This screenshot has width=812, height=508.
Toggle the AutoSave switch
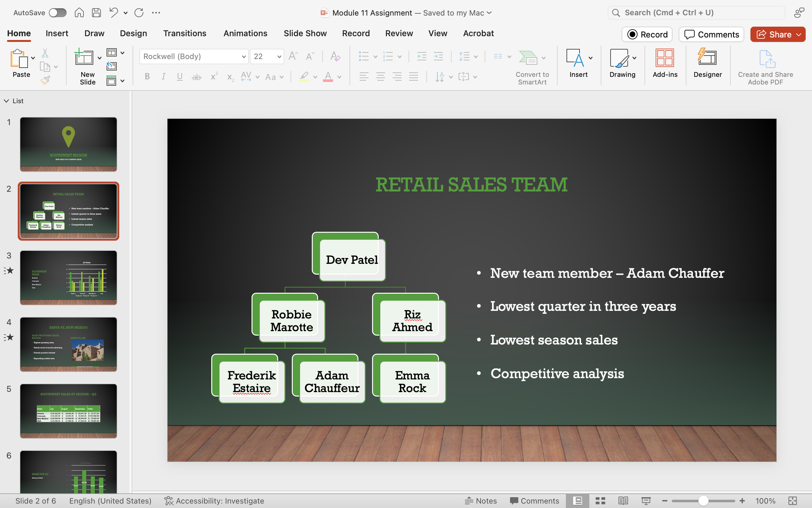[x=58, y=13]
